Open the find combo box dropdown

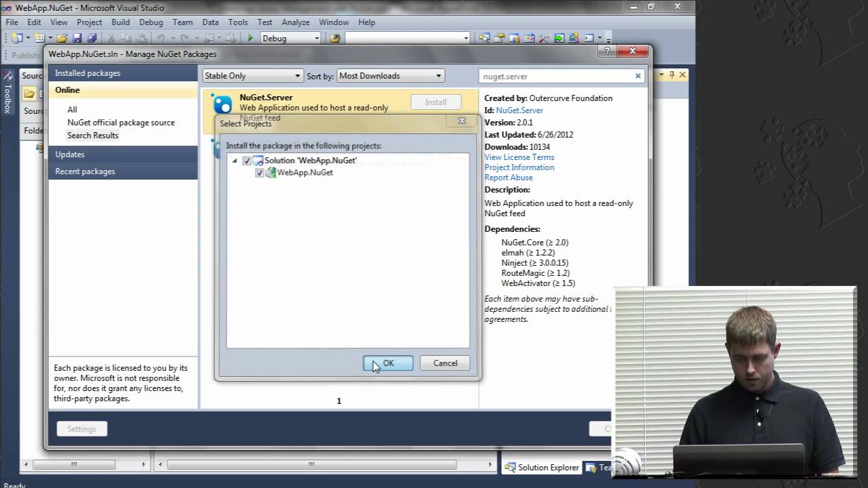[x=466, y=38]
